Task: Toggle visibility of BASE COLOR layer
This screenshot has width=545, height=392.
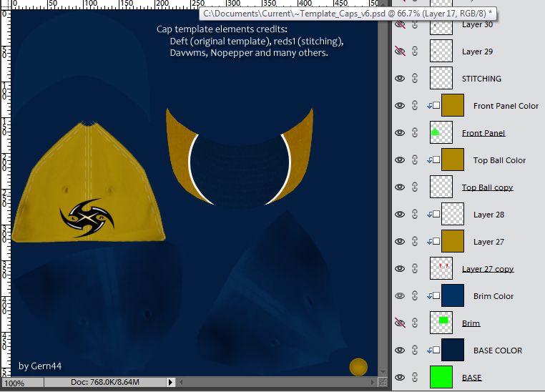Action: 400,351
